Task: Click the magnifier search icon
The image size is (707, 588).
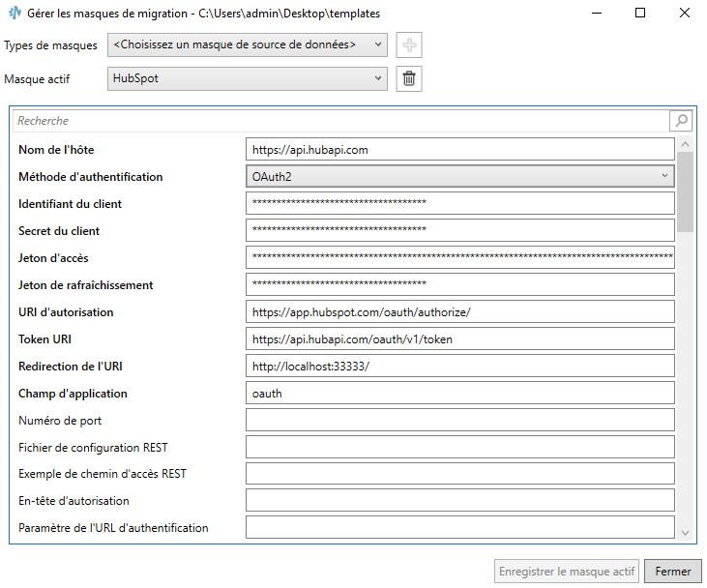Action: (x=681, y=121)
